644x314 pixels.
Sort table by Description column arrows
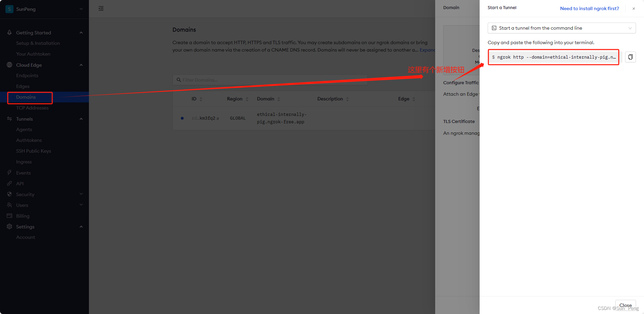347,99
